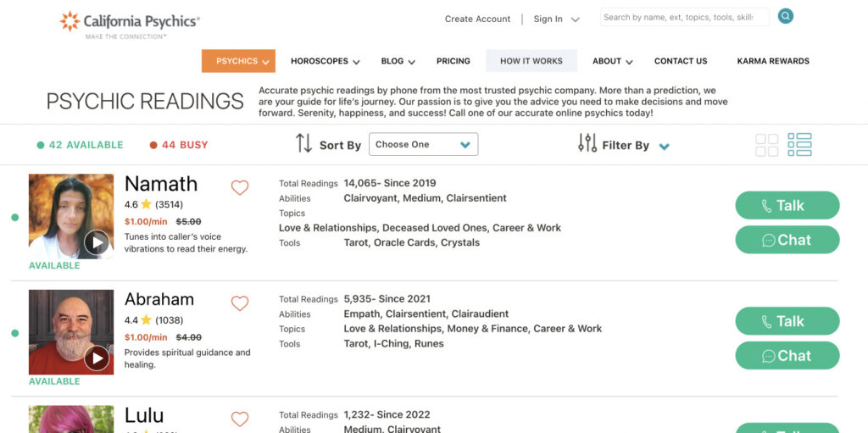Viewport: 868px width, 433px height.
Task: Go to Contact Us
Action: pyautogui.click(x=681, y=61)
